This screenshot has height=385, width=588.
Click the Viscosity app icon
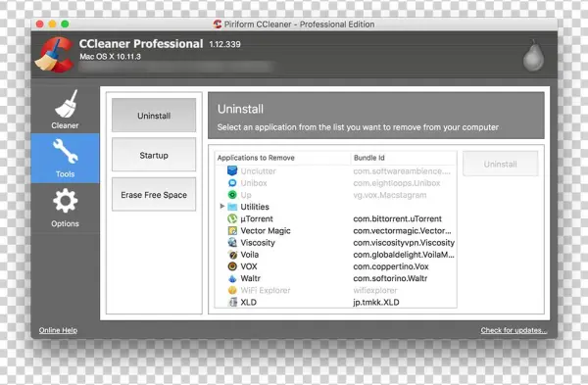tap(232, 242)
